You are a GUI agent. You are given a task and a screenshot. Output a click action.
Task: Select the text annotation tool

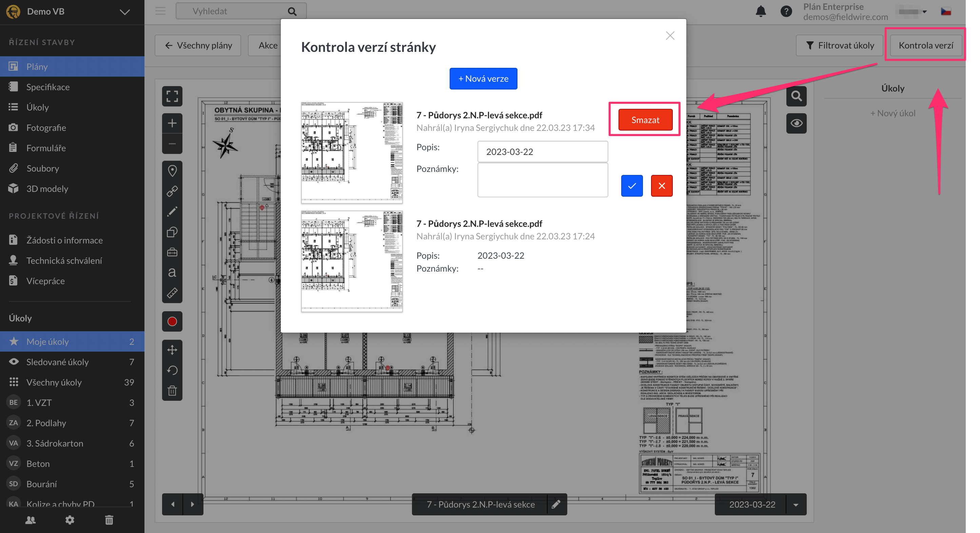pos(172,272)
